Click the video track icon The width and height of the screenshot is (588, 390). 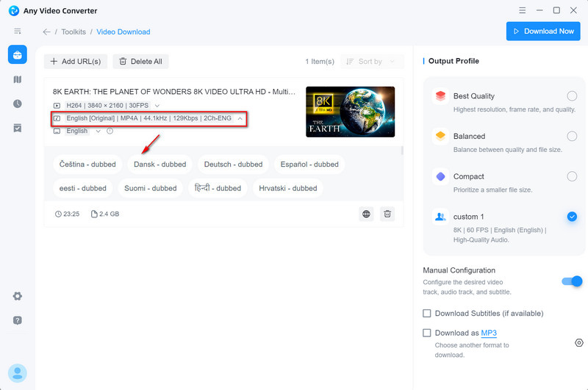[x=57, y=106]
